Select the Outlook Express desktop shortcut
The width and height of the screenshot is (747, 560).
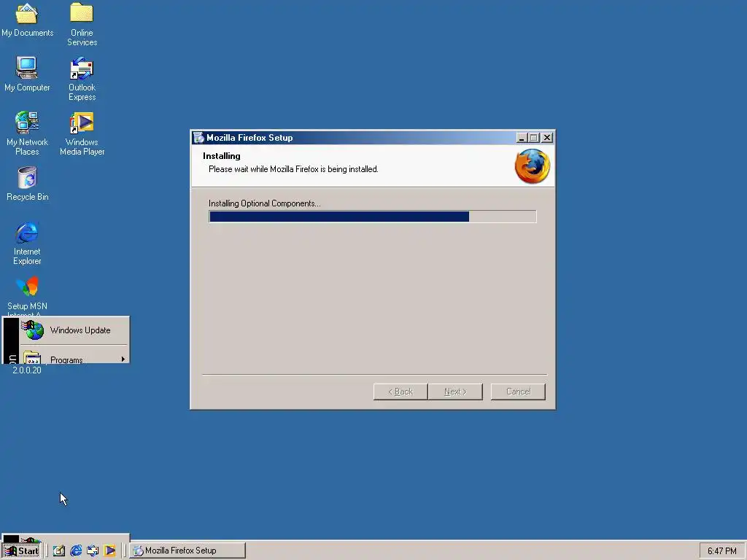(82, 79)
